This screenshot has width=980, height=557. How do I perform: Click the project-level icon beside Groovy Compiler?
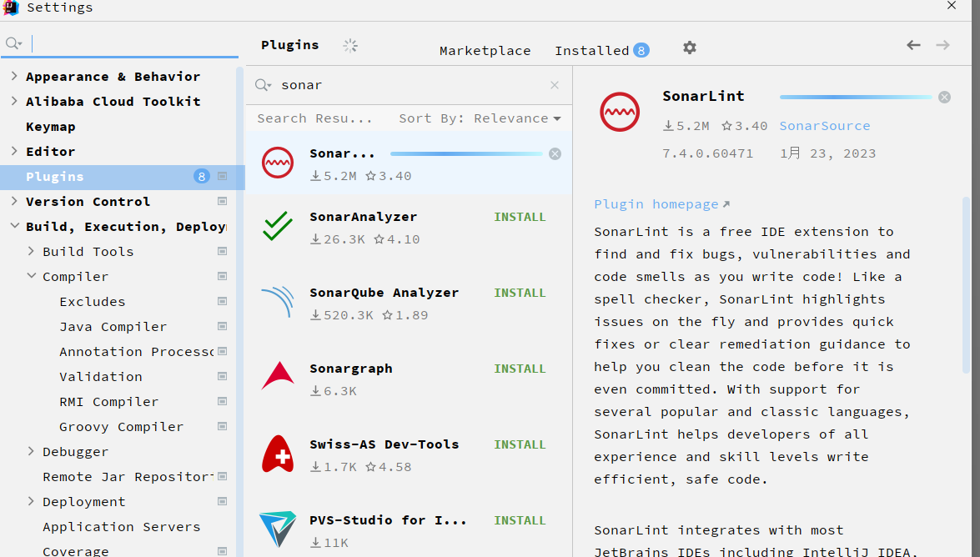[222, 426]
